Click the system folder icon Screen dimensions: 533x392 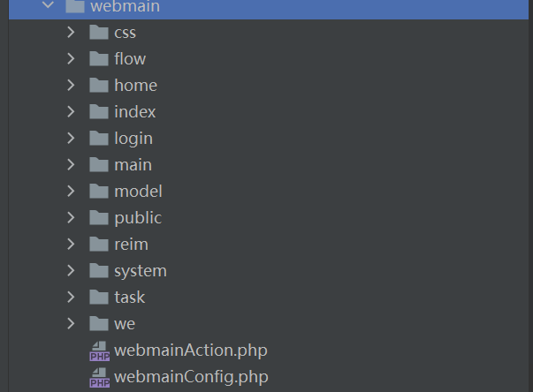(99, 270)
